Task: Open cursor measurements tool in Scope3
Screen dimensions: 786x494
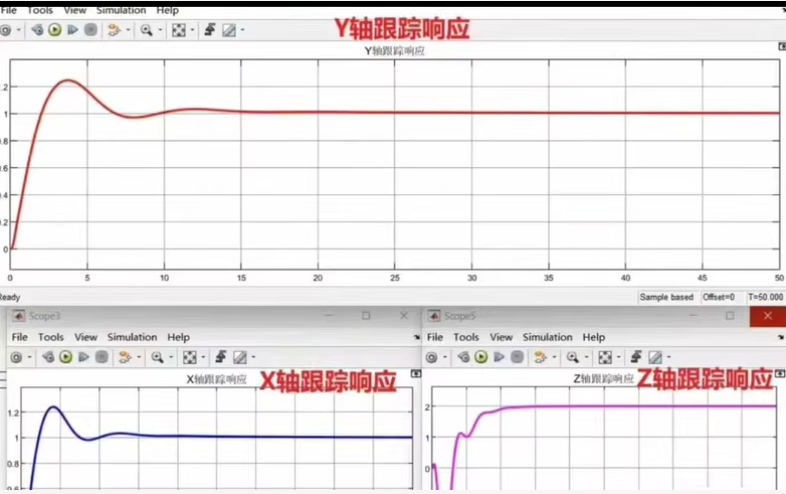Action: (x=240, y=357)
